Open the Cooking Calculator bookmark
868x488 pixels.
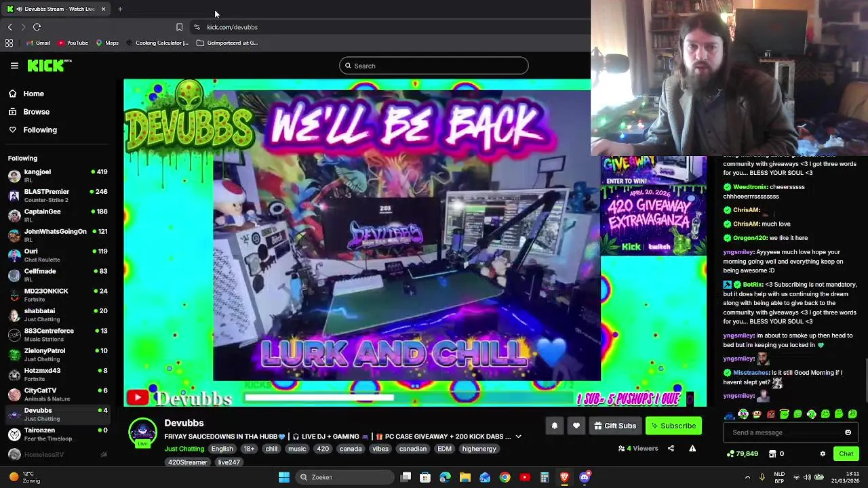coord(157,43)
